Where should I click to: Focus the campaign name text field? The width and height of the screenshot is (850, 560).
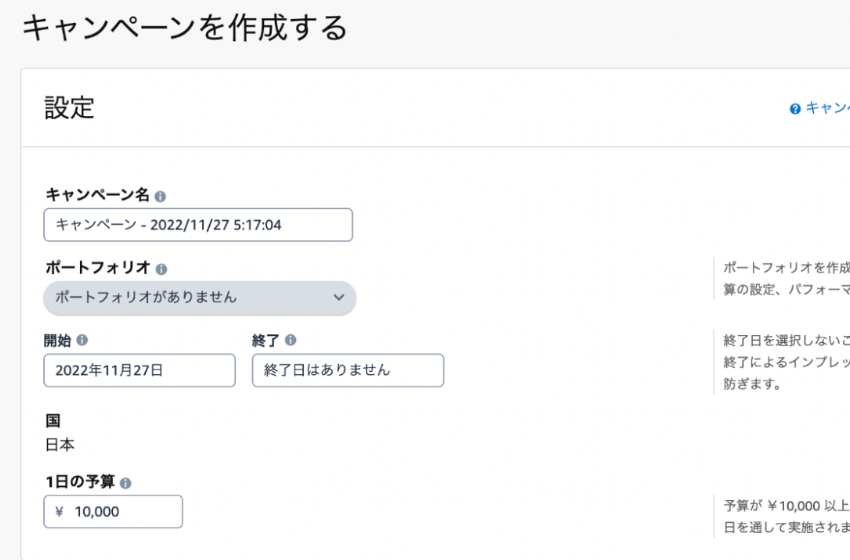click(x=198, y=224)
